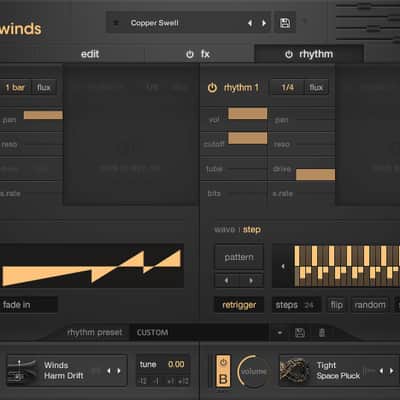Disable rhythm 1 with its power button
The height and width of the screenshot is (400, 400).
point(212,88)
